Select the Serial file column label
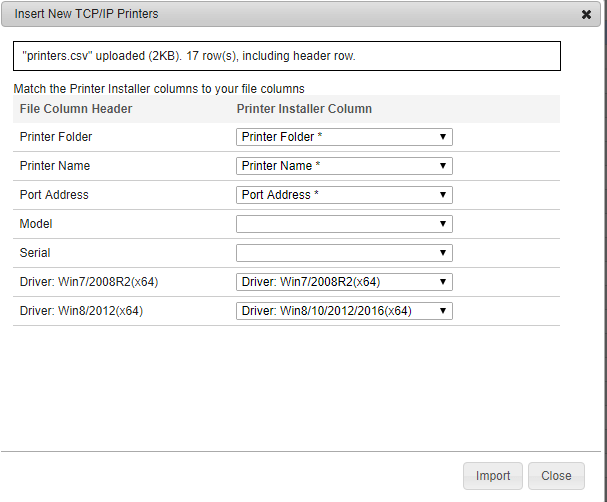Viewport: 607px width, 502px height. click(x=35, y=253)
